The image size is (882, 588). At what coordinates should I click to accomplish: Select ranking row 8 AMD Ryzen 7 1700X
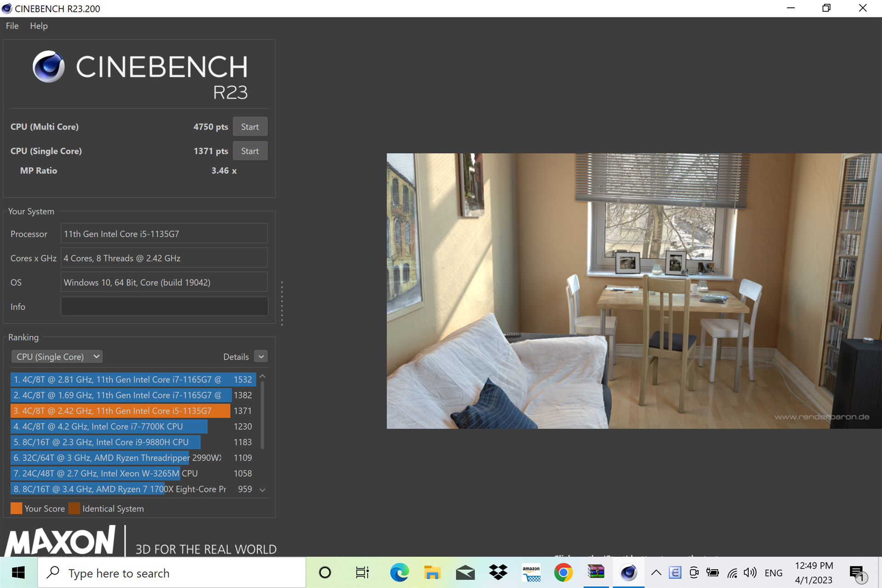(133, 489)
